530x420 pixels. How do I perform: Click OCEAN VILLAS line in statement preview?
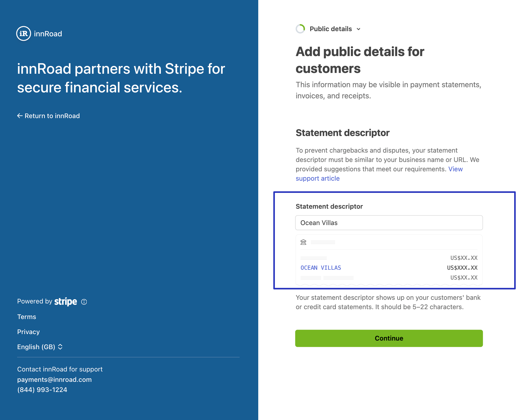[x=321, y=268]
